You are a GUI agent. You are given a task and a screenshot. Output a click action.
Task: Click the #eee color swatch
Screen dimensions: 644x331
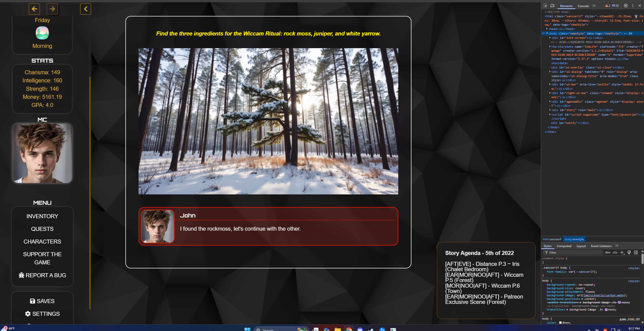point(560,323)
